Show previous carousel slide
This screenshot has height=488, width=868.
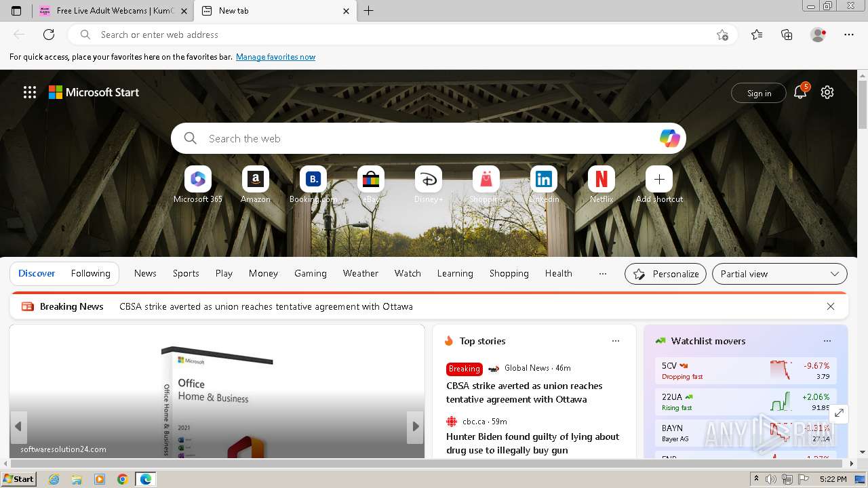click(x=18, y=426)
